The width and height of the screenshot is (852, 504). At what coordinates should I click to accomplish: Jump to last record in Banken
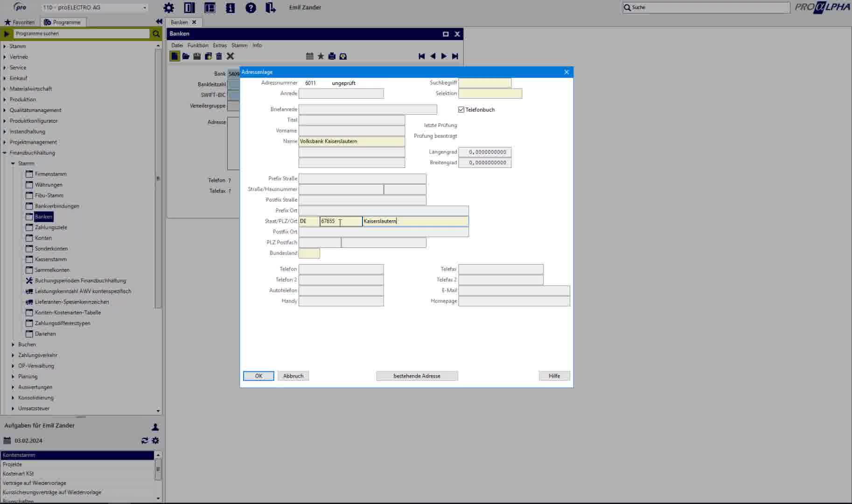pos(455,56)
